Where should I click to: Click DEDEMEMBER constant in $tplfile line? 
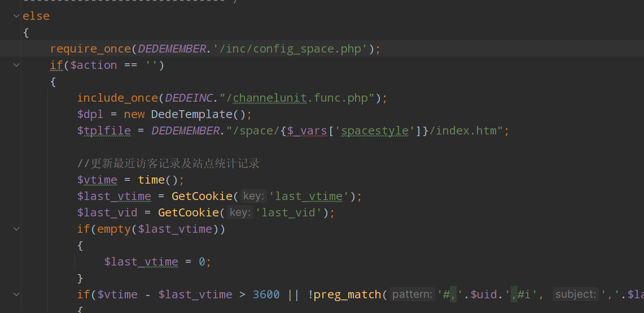[185, 131]
